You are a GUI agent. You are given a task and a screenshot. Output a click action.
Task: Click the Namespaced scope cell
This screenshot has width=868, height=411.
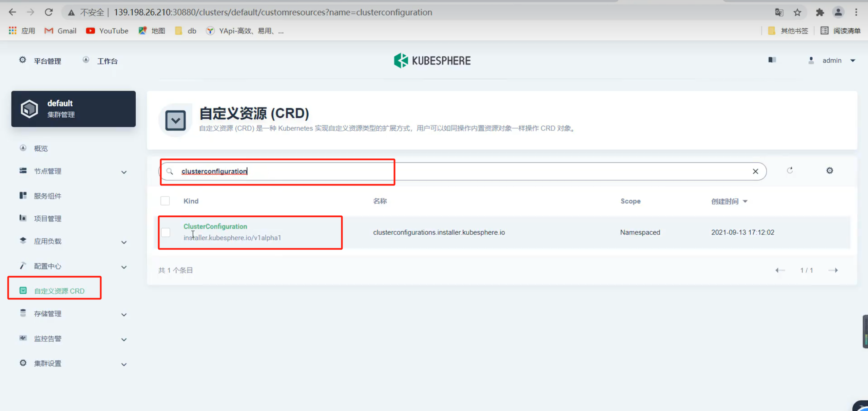pos(640,232)
